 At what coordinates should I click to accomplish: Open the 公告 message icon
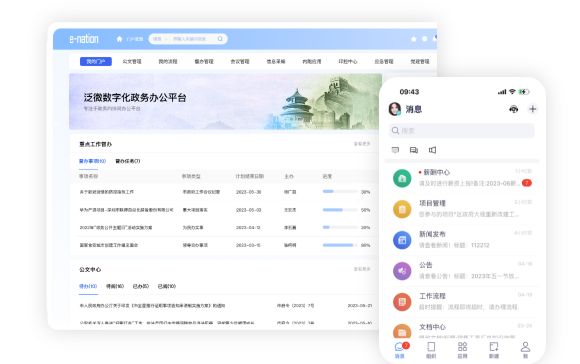coord(402,271)
